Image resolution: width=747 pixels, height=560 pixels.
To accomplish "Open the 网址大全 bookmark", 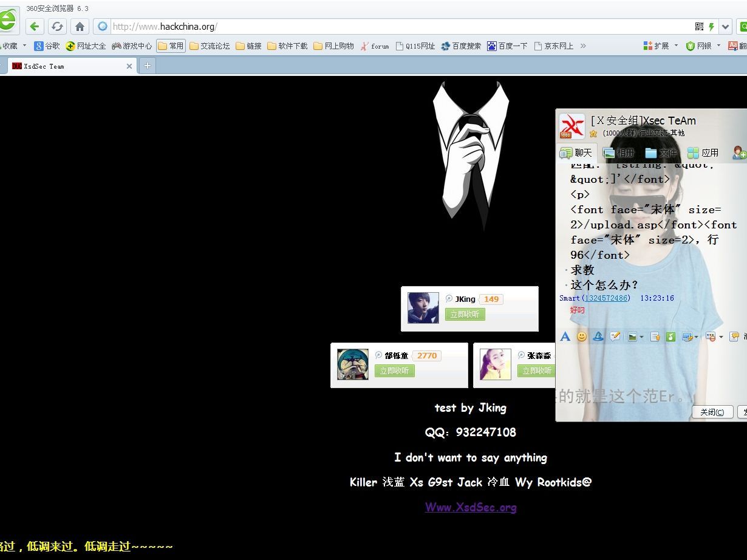I will click(x=86, y=46).
